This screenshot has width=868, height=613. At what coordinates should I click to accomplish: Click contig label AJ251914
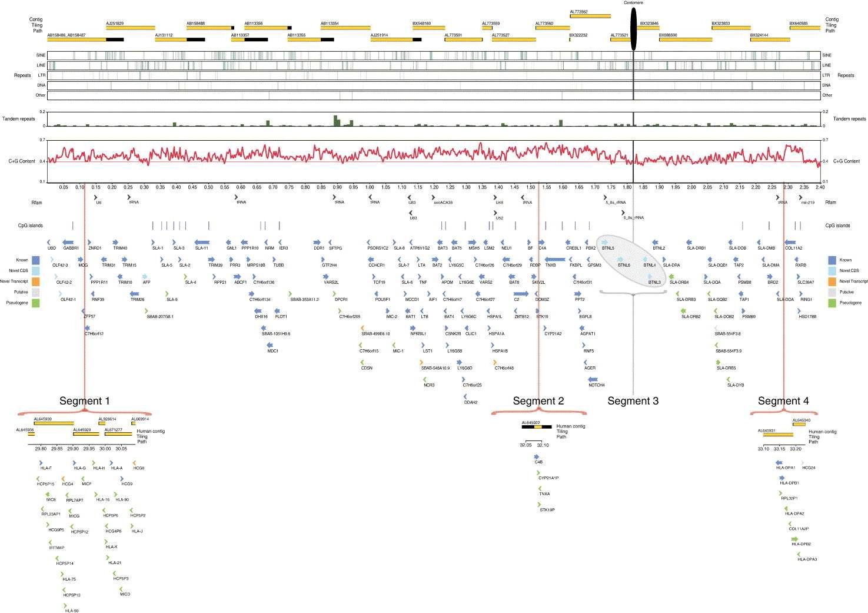click(x=380, y=35)
